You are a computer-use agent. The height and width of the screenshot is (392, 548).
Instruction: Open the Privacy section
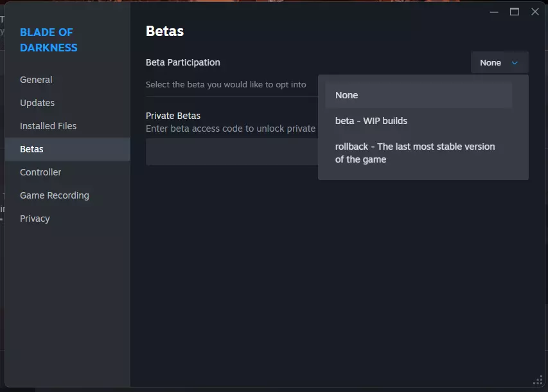(x=35, y=218)
